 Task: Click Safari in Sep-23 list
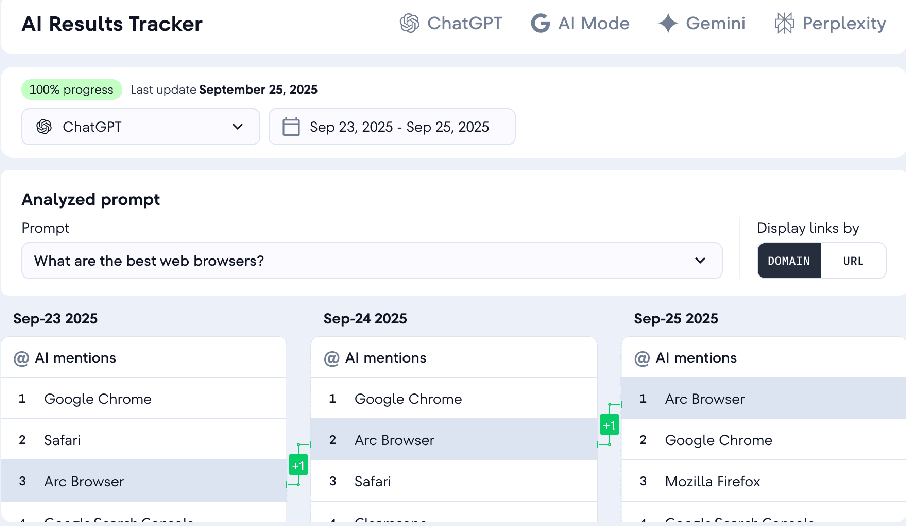click(x=143, y=440)
